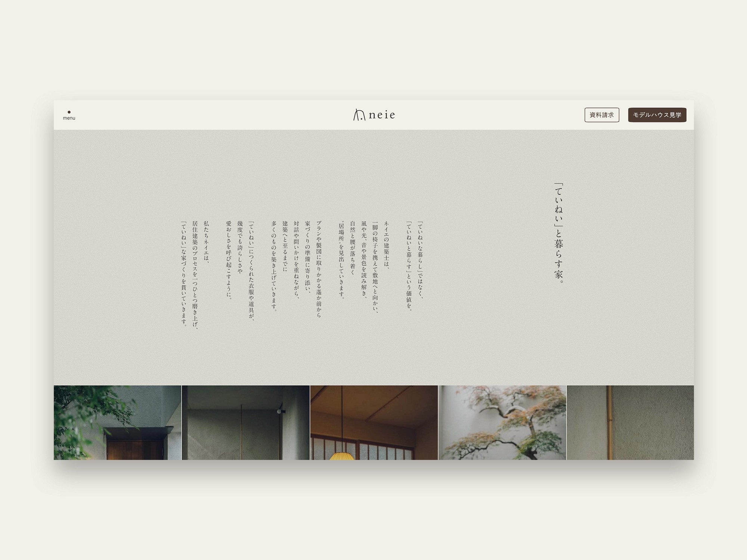
Task: Click the small 'menu' label text
Action: coord(69,118)
